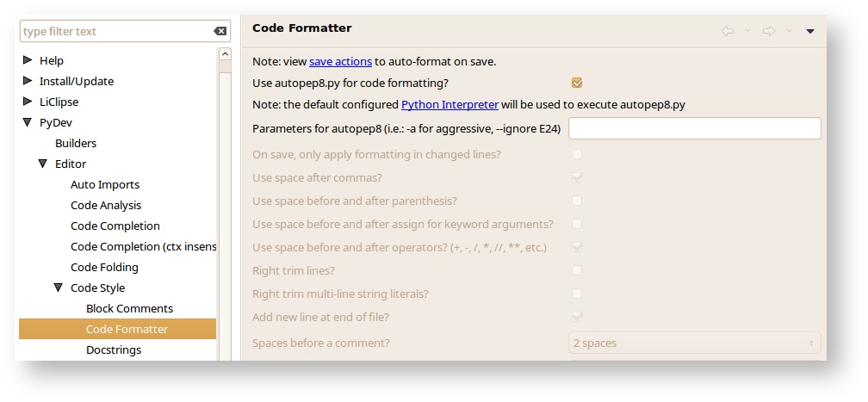The width and height of the screenshot is (868, 402).
Task: Open the preferences view menu triangle
Action: click(810, 31)
